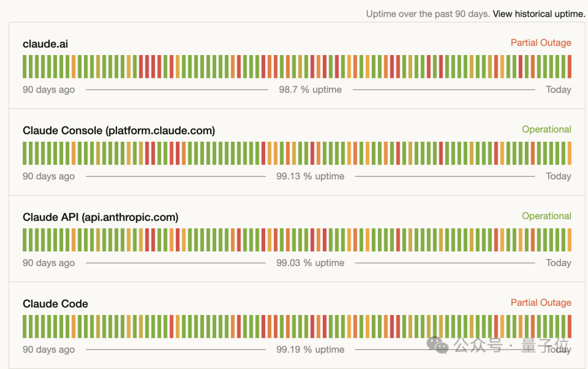This screenshot has height=369, width=588.
Task: Click the 98.7 % uptime value
Action: coord(310,90)
